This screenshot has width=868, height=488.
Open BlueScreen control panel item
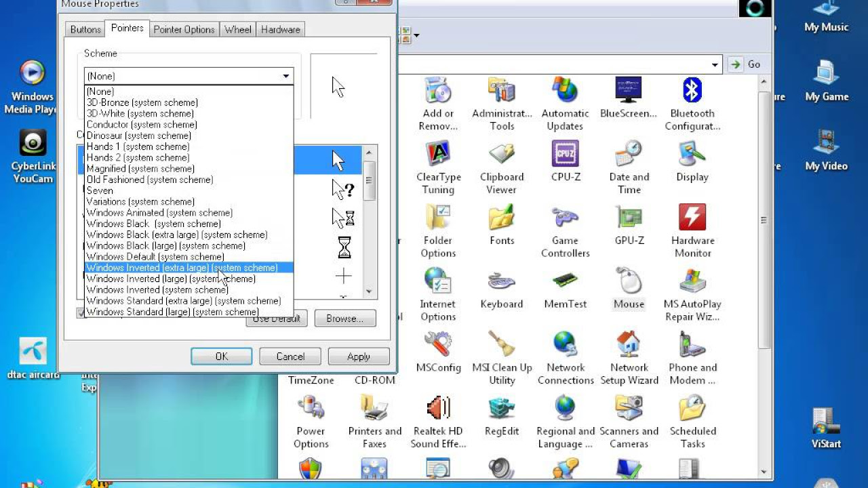pyautogui.click(x=629, y=90)
